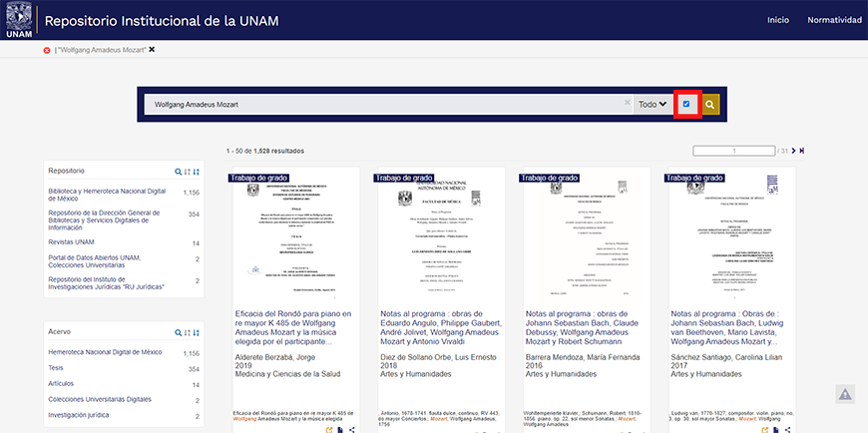Click the search input containing Wolfgang Amadeus Mozart

(387, 104)
